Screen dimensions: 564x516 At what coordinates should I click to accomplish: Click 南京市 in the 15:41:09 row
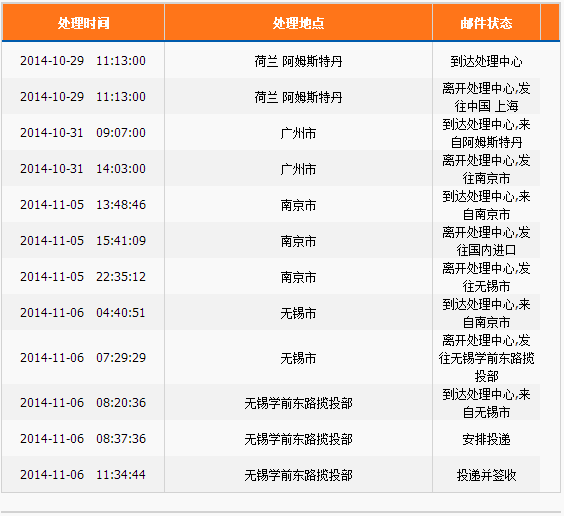tap(298, 241)
